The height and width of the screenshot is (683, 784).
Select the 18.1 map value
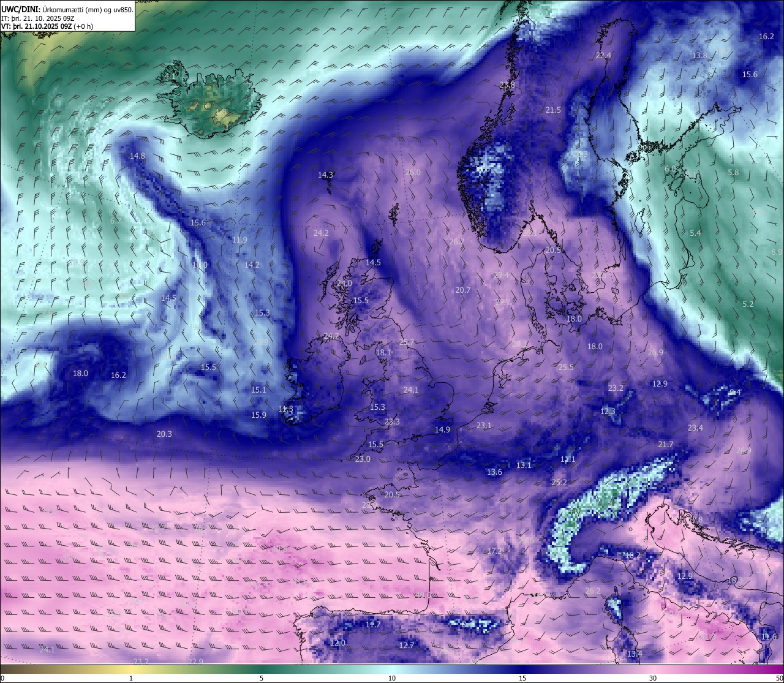pos(383,352)
